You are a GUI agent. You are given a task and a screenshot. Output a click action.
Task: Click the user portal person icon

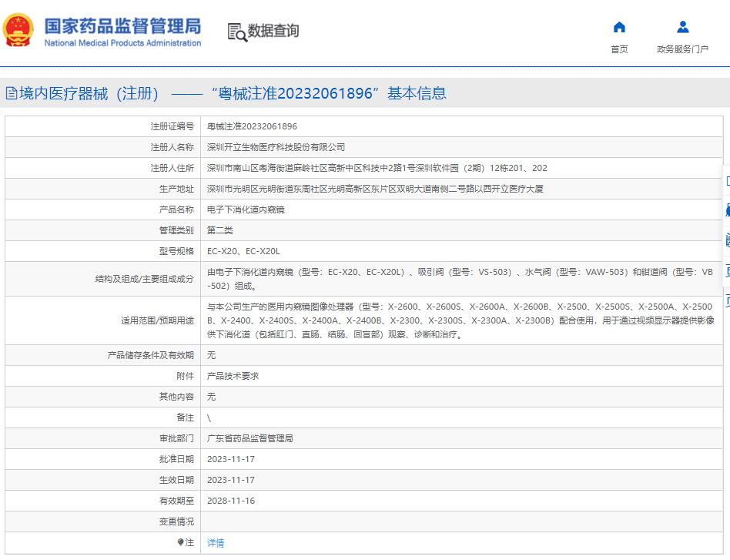point(682,27)
